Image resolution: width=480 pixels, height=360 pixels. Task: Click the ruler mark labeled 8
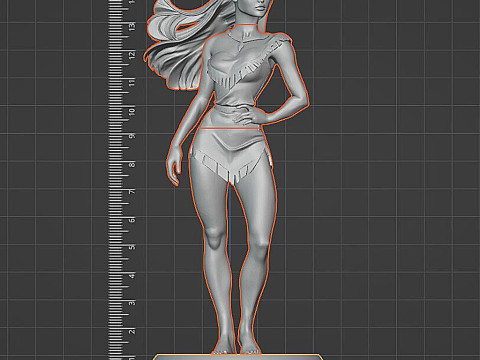(133, 164)
